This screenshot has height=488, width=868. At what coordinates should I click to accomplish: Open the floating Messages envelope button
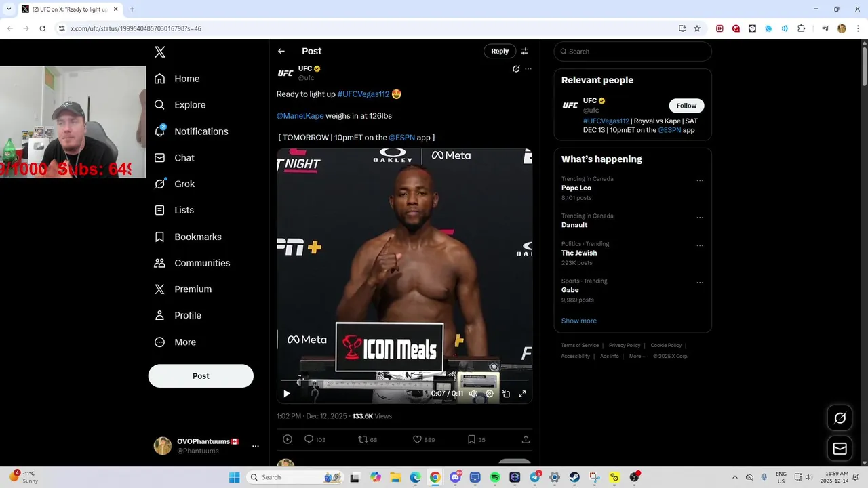(x=840, y=449)
